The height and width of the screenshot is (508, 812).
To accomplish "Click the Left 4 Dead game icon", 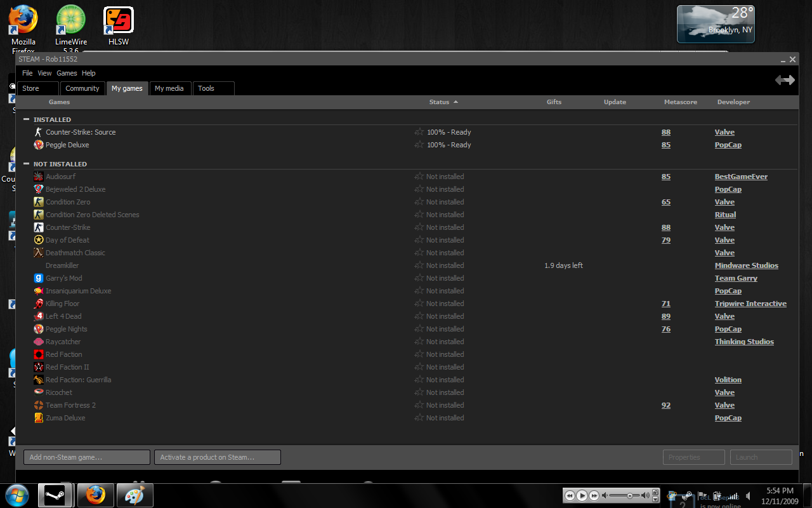I will (39, 316).
